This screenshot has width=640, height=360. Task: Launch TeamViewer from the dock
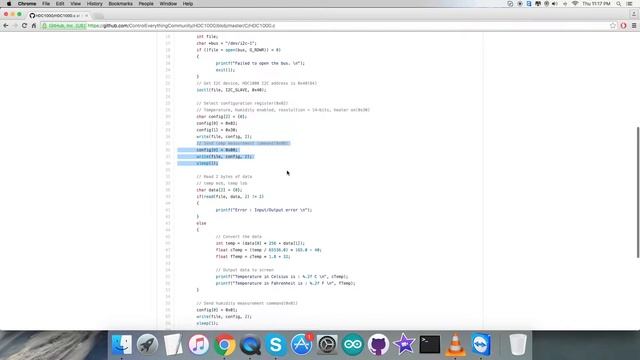[482, 344]
